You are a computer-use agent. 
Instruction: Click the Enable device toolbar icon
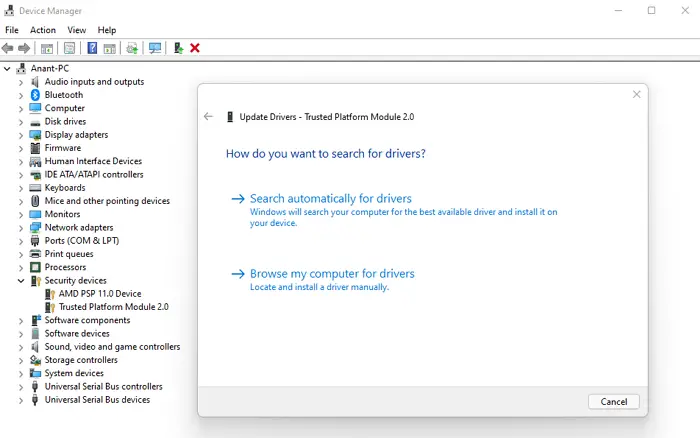click(178, 48)
